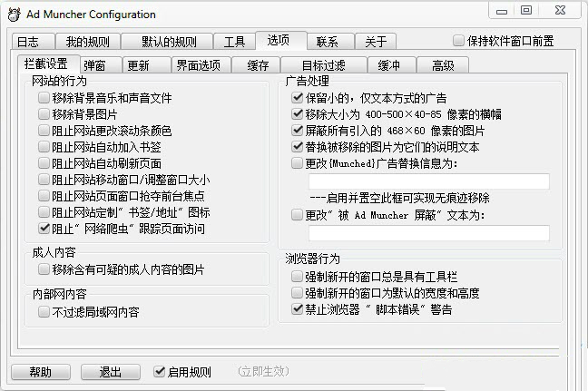The height and width of the screenshot is (391, 588).
Task: Open the 更新 sub-tab
Action: pos(147,65)
